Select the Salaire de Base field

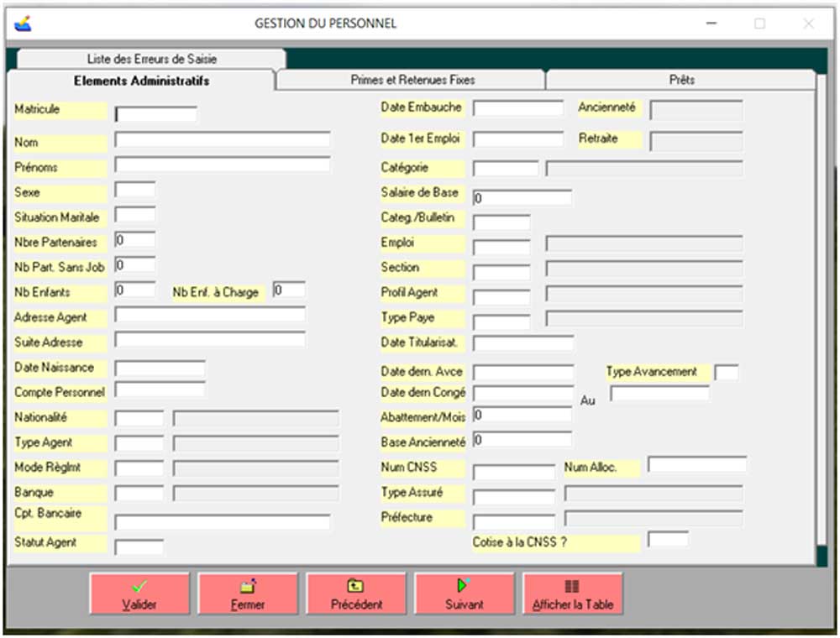pos(522,198)
